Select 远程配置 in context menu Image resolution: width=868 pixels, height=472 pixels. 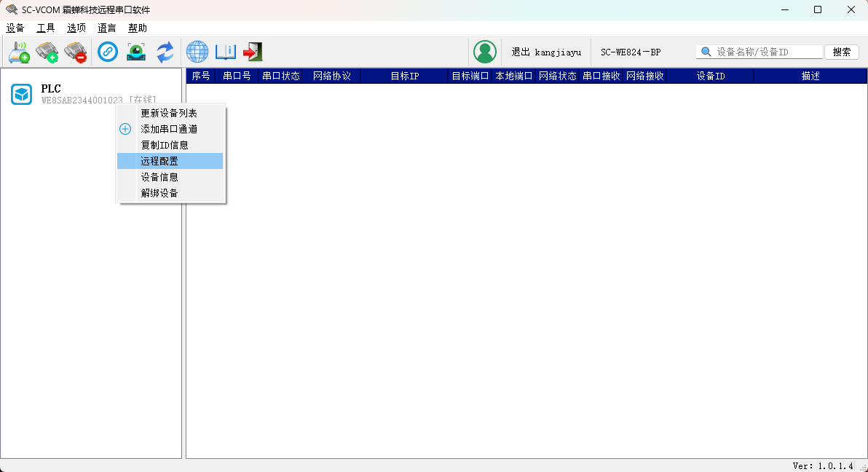[x=170, y=161]
